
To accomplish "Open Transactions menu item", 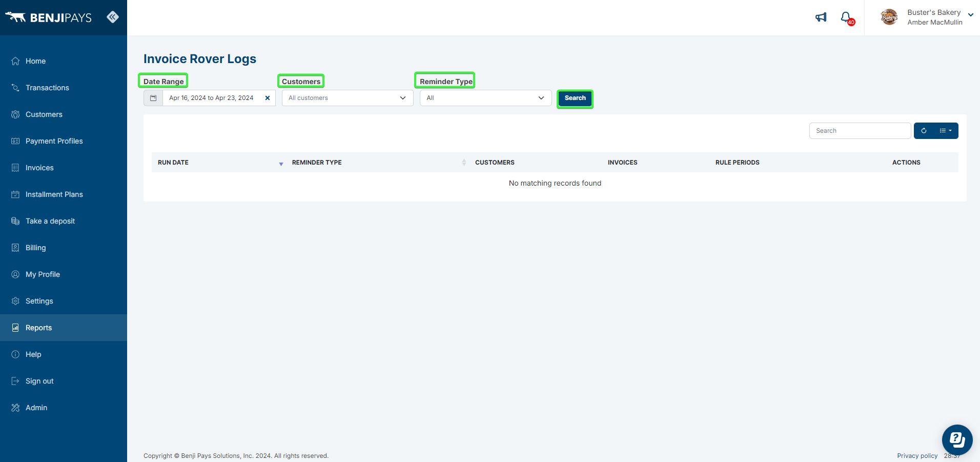I will [64, 88].
